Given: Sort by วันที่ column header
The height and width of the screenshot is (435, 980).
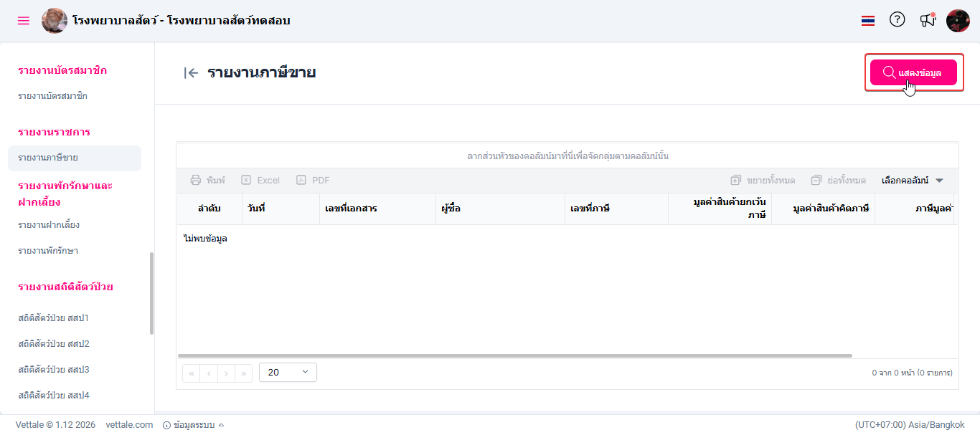Looking at the screenshot, I should click(280, 209).
